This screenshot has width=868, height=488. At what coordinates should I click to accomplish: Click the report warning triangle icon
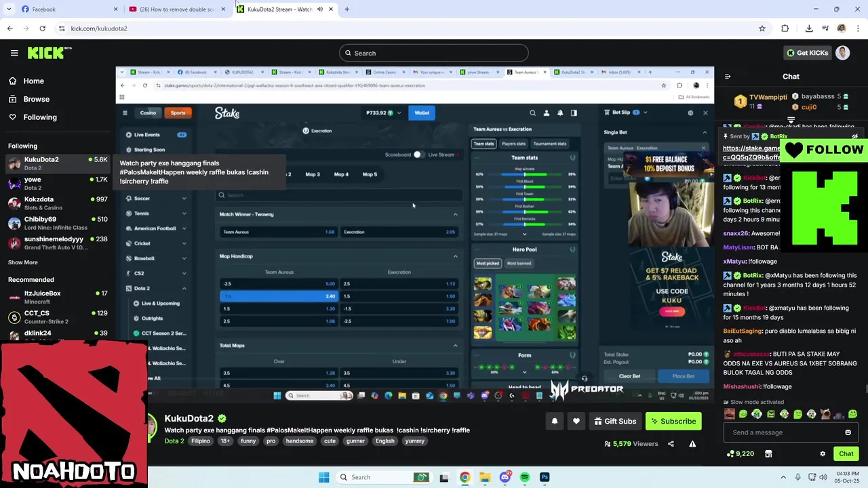692,444
